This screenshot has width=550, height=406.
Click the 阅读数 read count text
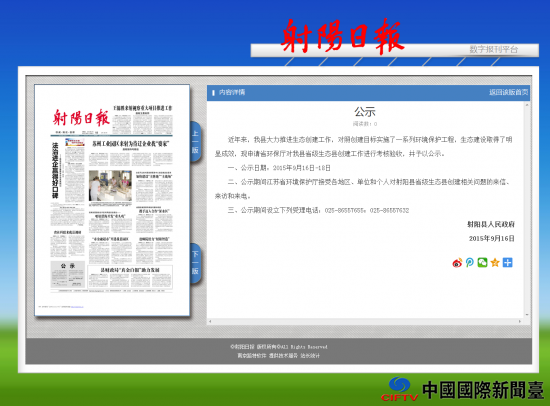coord(365,124)
